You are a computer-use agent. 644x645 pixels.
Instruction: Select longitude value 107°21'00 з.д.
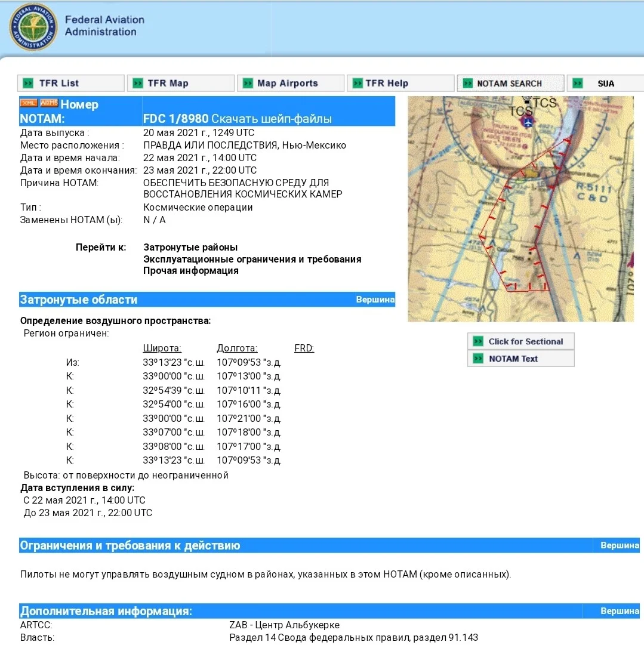pyautogui.click(x=249, y=418)
